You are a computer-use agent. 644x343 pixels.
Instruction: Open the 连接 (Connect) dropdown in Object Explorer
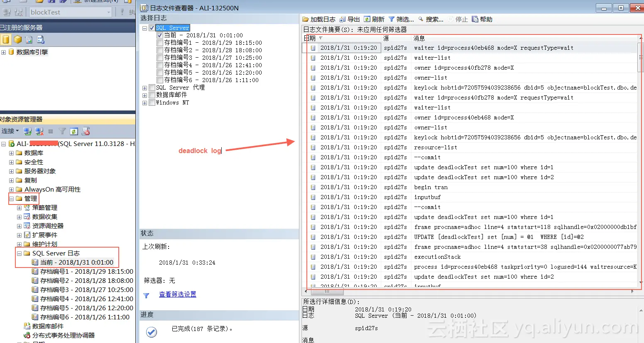pyautogui.click(x=10, y=131)
